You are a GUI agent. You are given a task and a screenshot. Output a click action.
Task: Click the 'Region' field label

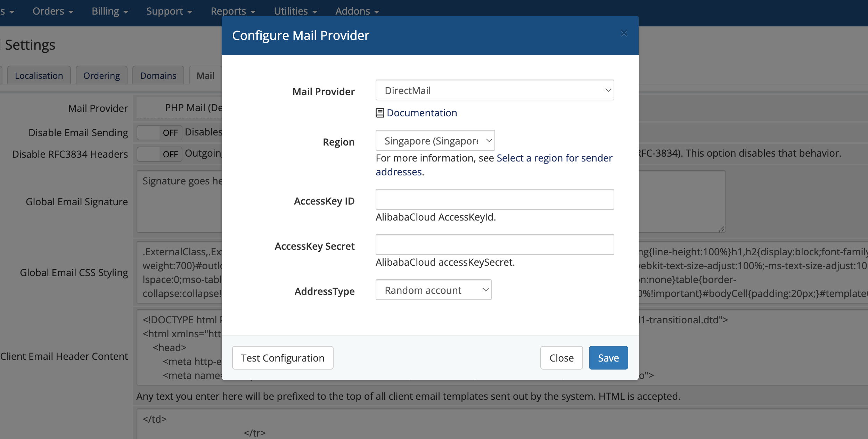[339, 142]
